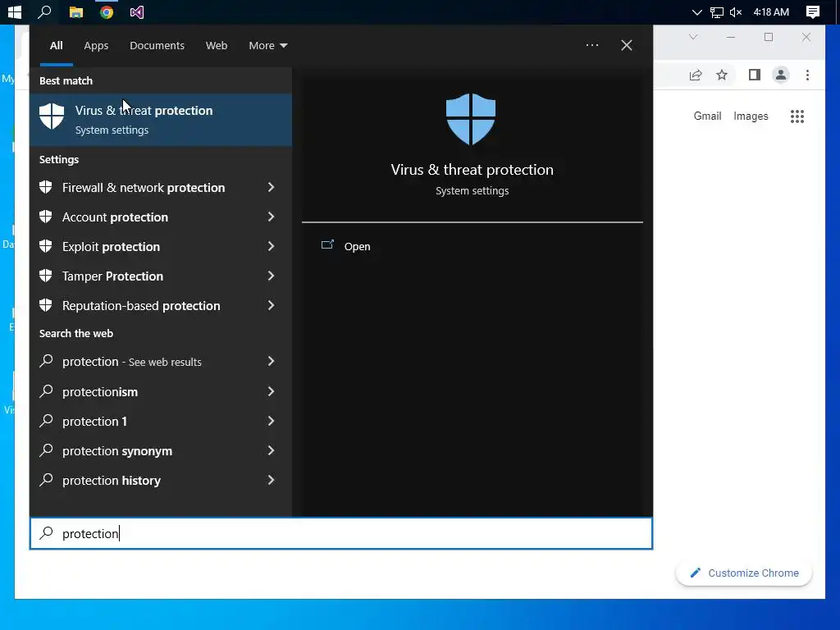The width and height of the screenshot is (840, 630).
Task: Open Google Chrome from the taskbar
Action: point(107,12)
